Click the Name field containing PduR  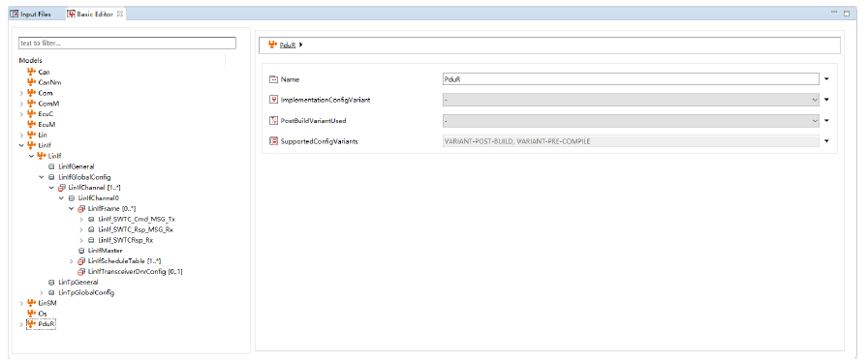pyautogui.click(x=631, y=79)
